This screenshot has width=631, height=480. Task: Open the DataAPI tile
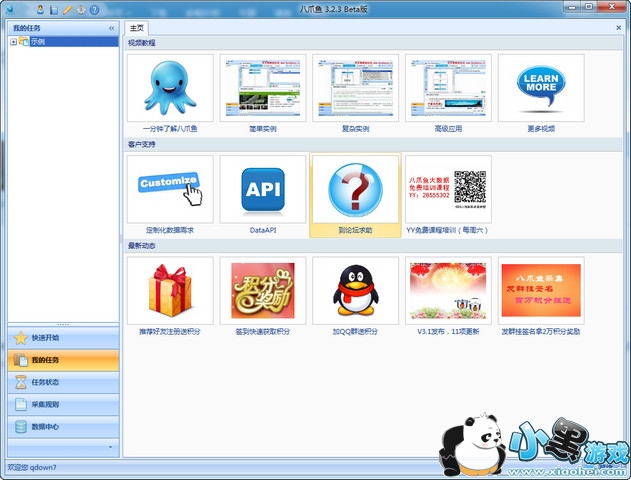[263, 189]
